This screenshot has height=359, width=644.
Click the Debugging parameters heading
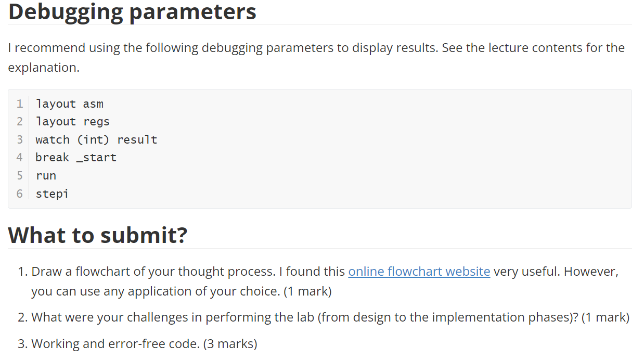pyautogui.click(x=132, y=11)
